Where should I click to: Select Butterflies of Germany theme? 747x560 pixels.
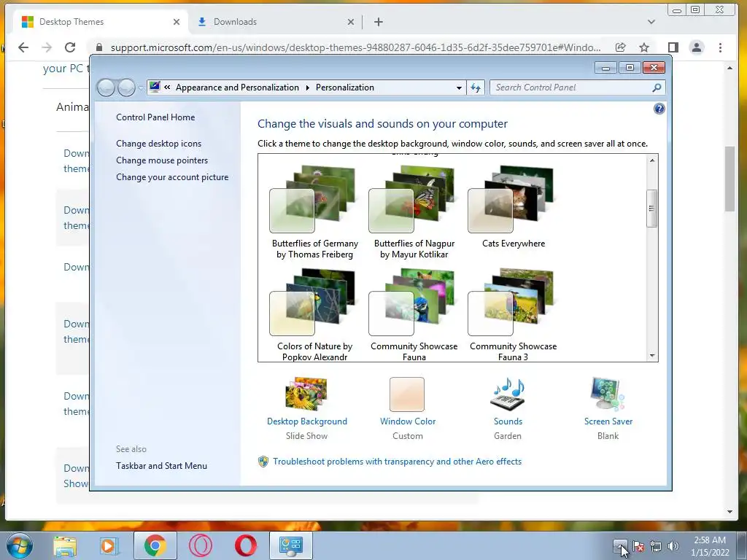[x=314, y=211]
